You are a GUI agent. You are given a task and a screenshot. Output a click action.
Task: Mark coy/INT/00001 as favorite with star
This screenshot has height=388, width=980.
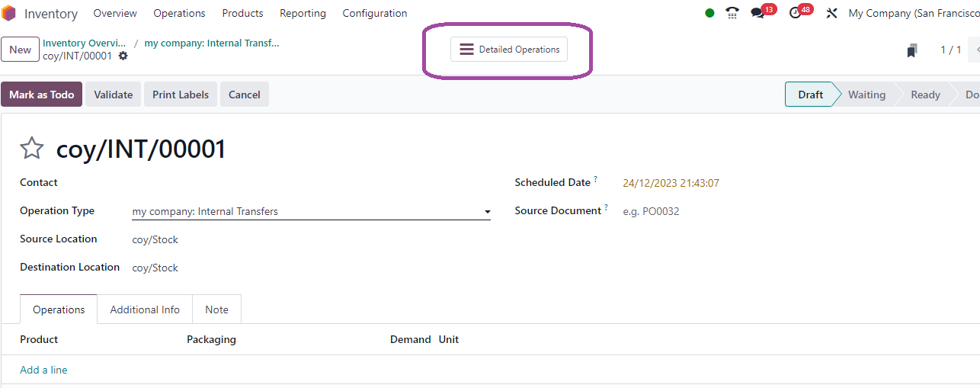[x=31, y=148]
